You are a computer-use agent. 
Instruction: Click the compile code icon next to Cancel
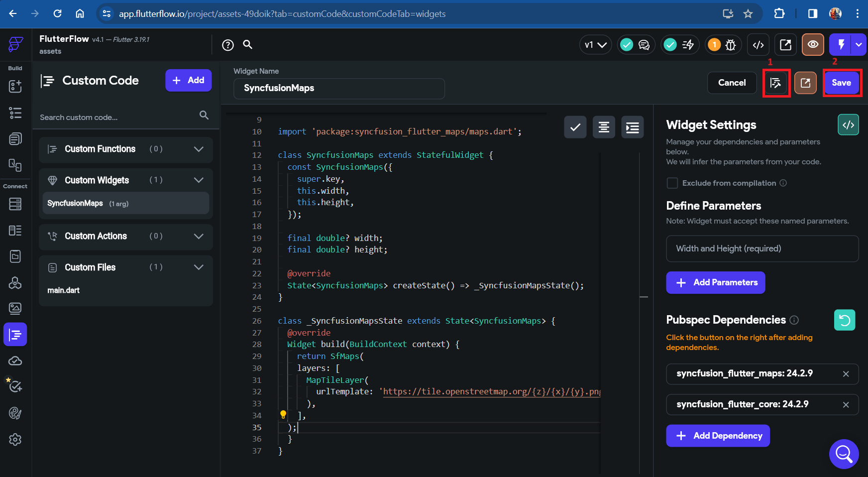coord(776,83)
